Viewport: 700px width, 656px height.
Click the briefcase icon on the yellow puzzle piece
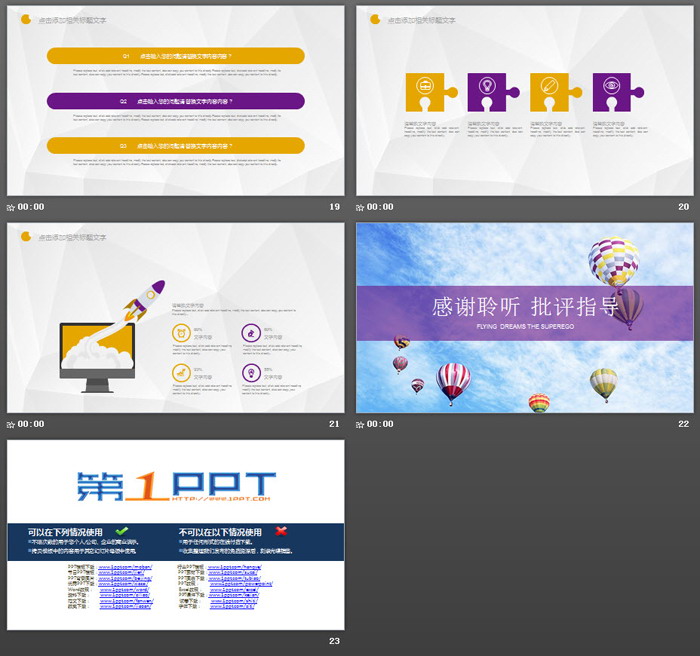(x=425, y=86)
